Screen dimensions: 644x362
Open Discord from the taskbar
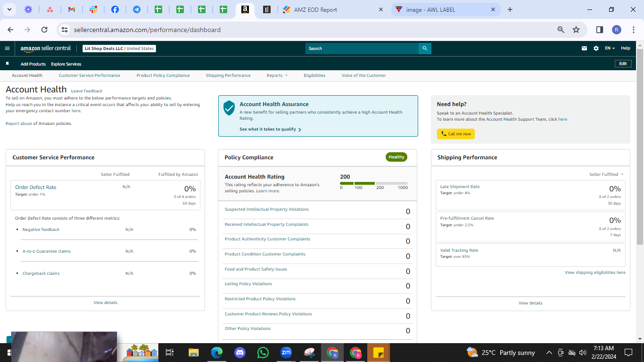point(239,353)
